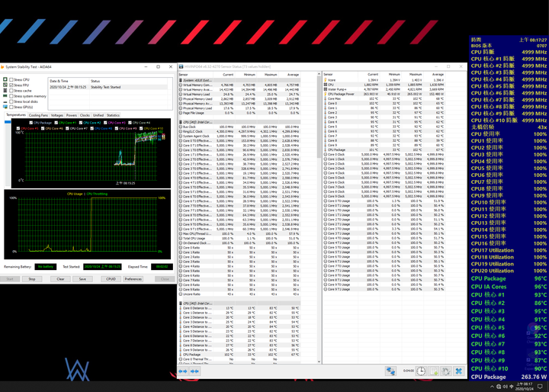Toggle CPU Core #1 graph legend checkbox
The height and width of the screenshot is (392, 549).
click(x=56, y=123)
